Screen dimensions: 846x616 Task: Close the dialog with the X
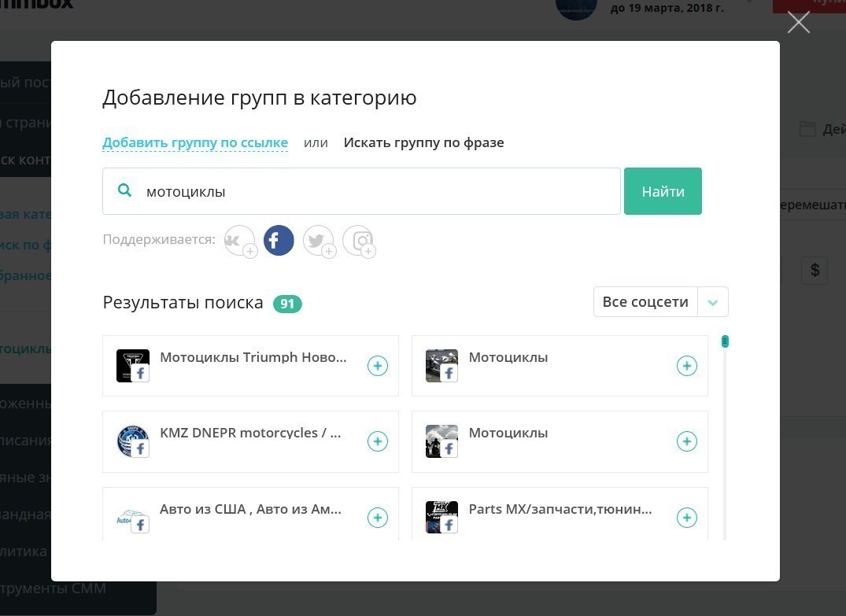point(799,23)
